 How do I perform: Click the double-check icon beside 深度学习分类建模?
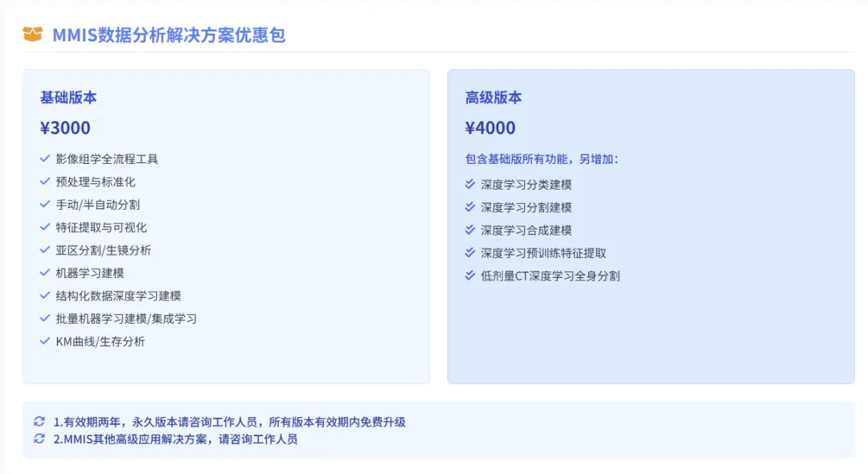[470, 184]
